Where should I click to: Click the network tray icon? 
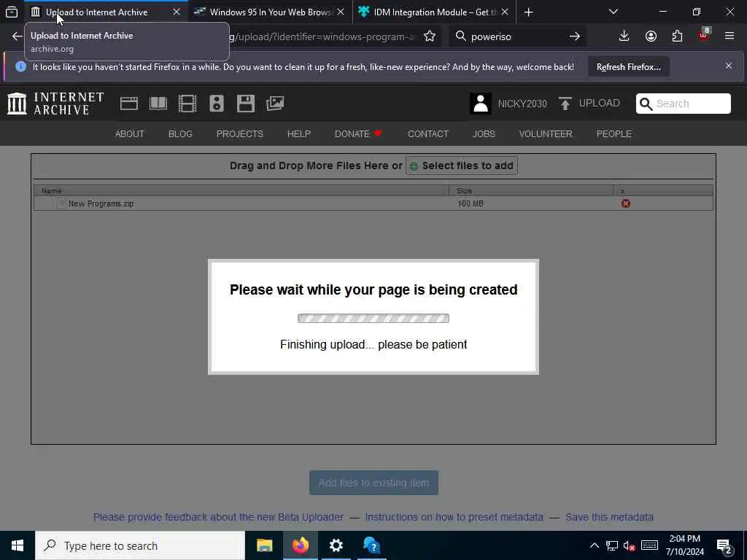click(612, 545)
